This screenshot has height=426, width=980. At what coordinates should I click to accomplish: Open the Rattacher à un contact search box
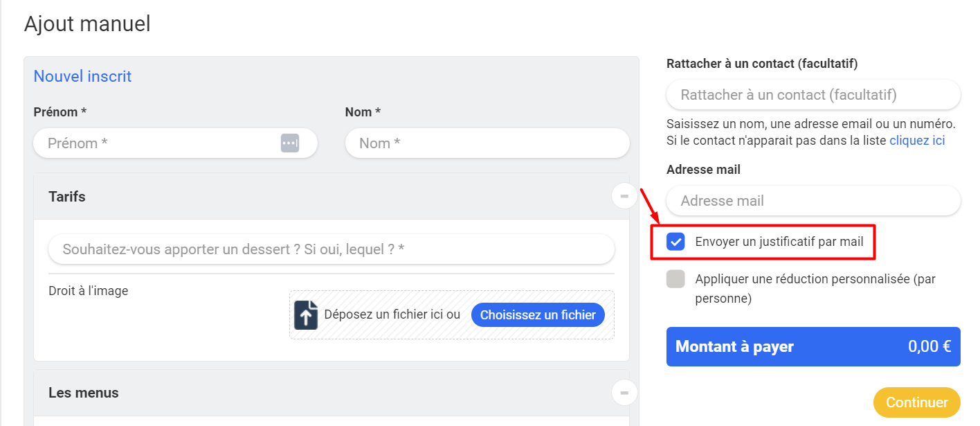coord(813,95)
